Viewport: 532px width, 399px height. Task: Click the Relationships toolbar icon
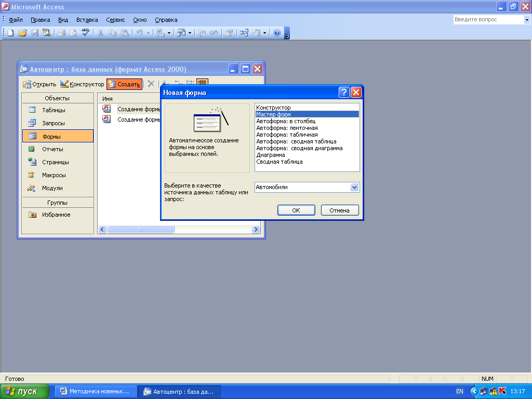point(244,33)
